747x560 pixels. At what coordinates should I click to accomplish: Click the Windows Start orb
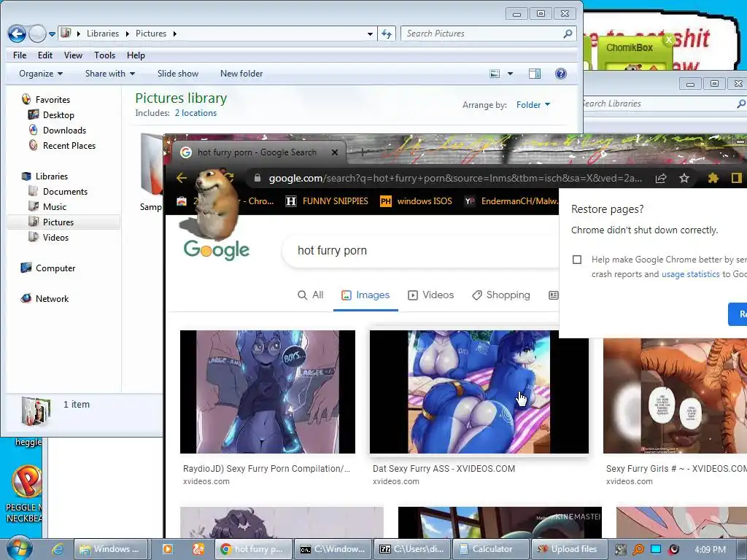coord(19,548)
